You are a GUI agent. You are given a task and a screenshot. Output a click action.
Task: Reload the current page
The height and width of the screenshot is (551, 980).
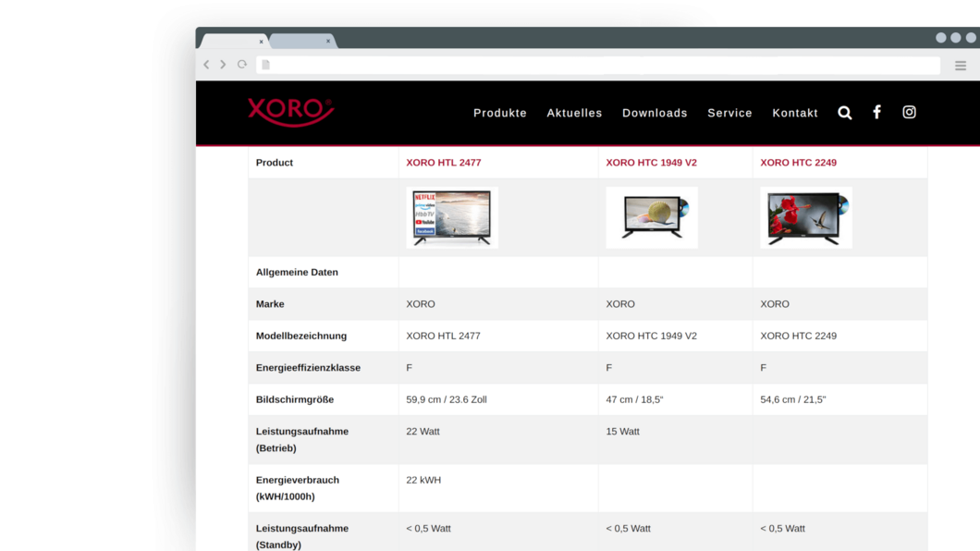(x=241, y=65)
